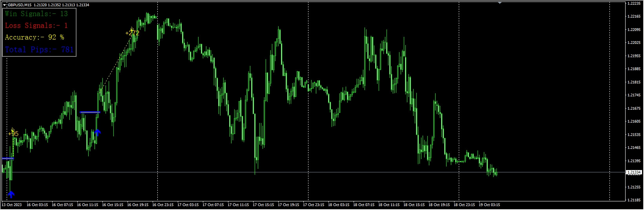Screen dimensions: 644x210
Task: Click the '17 Oct 23:15' time axis label
Action: (x=314, y=205)
